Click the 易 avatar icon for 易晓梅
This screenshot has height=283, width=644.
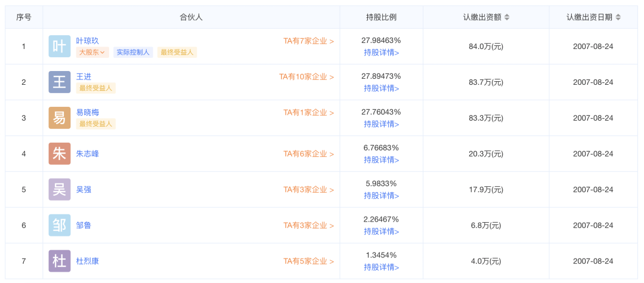click(60, 118)
